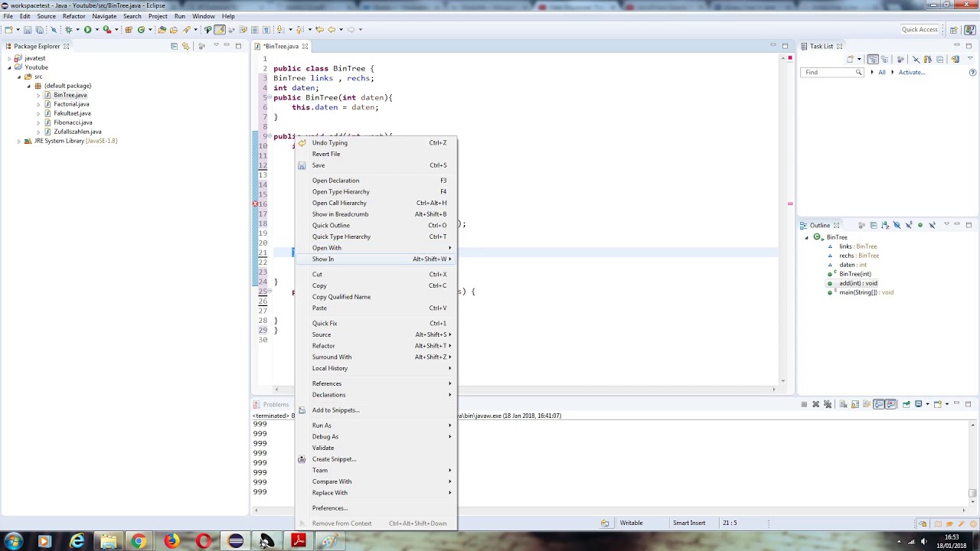Choose Copy Qualified Name from context menu

[376, 297]
